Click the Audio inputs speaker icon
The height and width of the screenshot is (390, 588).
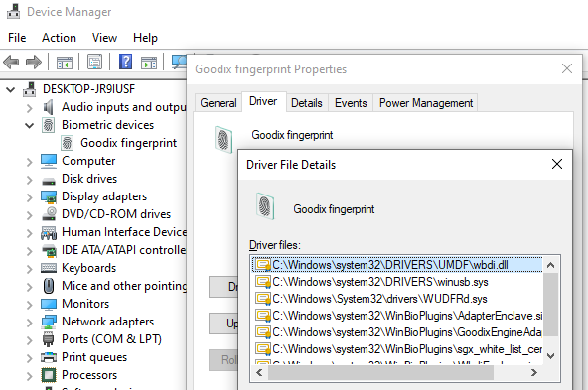[48, 107]
